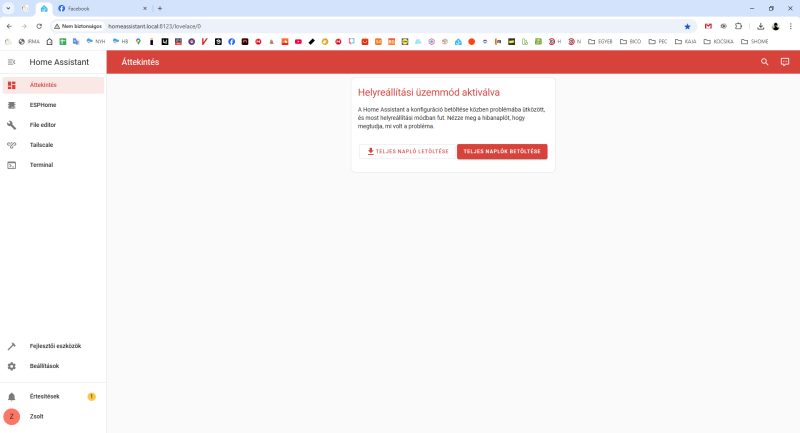The image size is (800, 433).
Task: Open the EGYEB bookmarks folder
Action: (600, 42)
